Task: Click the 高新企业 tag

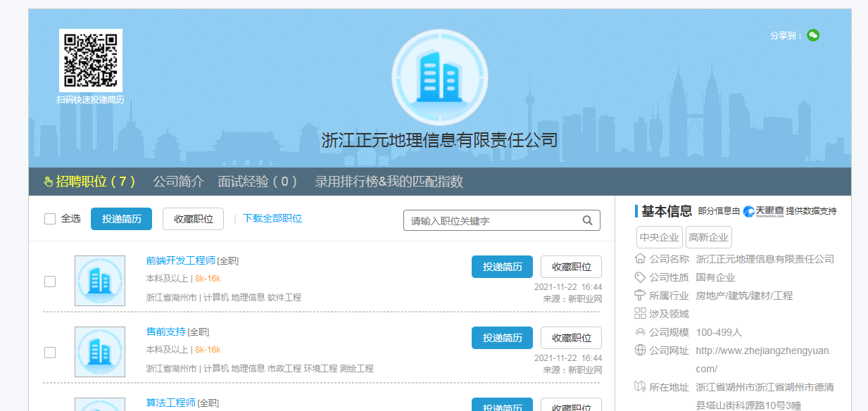Action: (x=709, y=237)
